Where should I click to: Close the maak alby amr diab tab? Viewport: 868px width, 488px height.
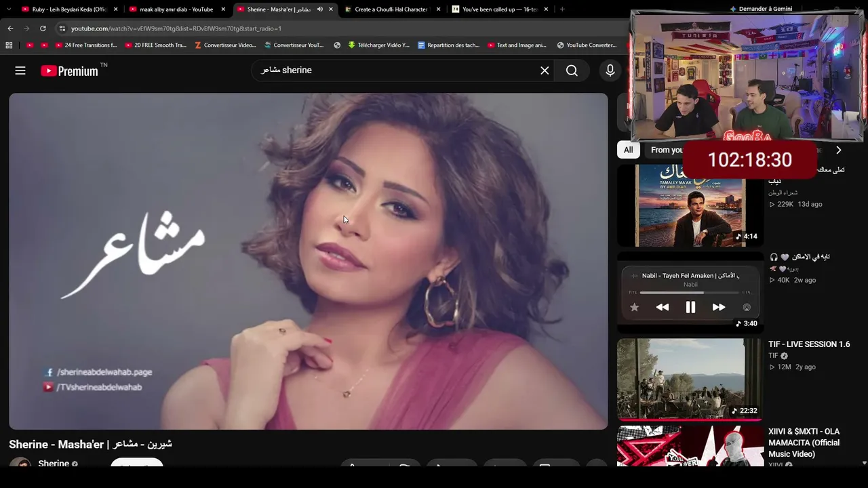(x=223, y=9)
